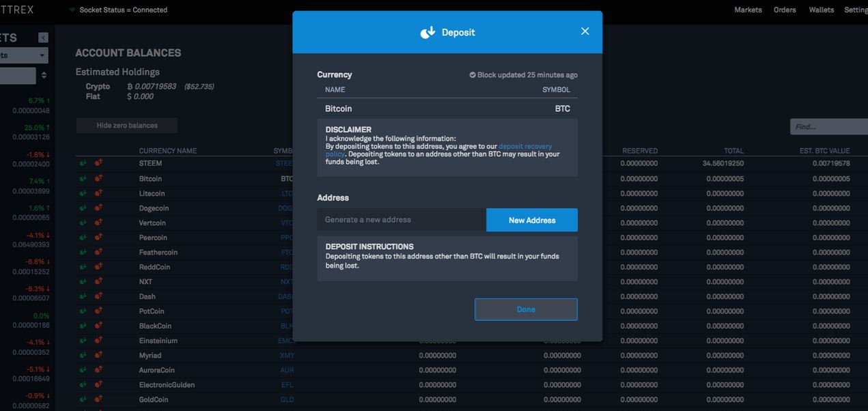Sort by the CURRENCY NAME column header
Image resolution: width=868 pixels, height=411 pixels.
click(168, 151)
